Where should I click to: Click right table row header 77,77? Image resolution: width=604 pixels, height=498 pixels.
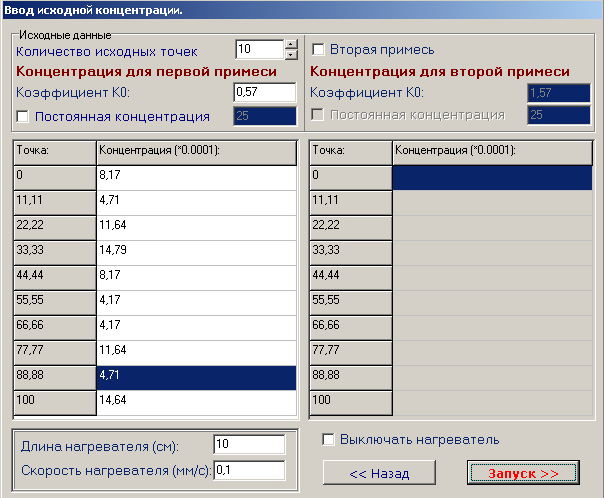coord(351,353)
